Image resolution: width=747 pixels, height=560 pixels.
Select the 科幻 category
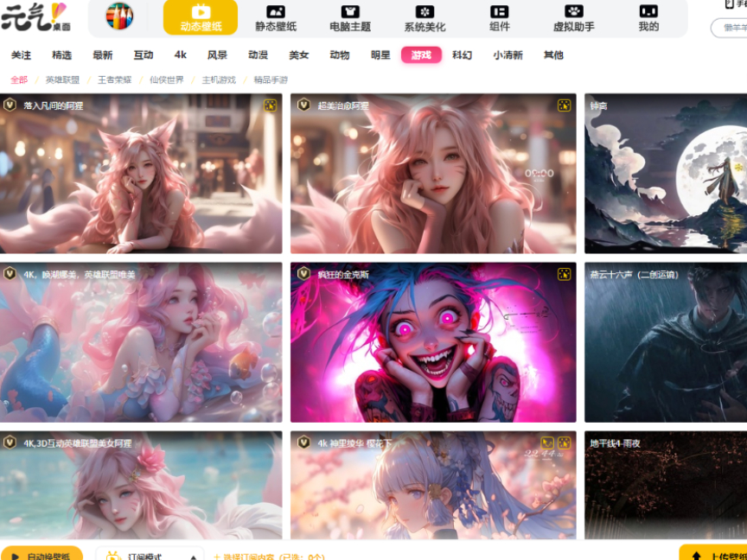pos(462,55)
